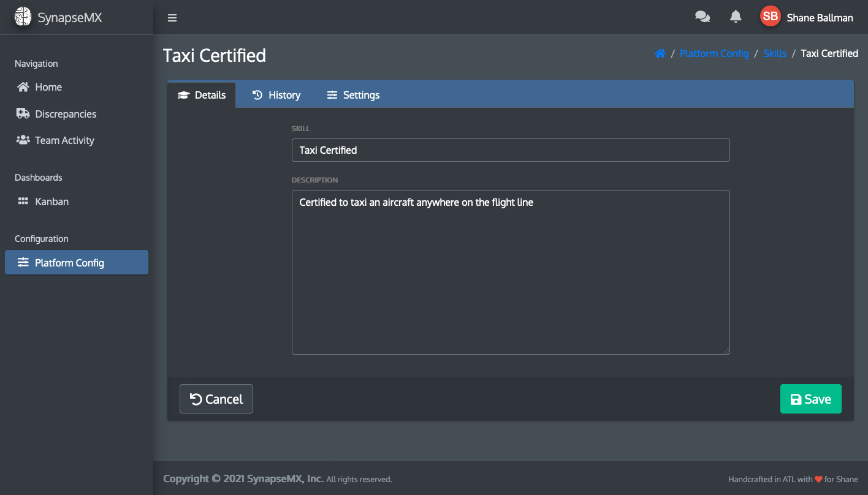Switch to the Settings tab
Viewport: 868px width, 495px height.
click(x=353, y=95)
